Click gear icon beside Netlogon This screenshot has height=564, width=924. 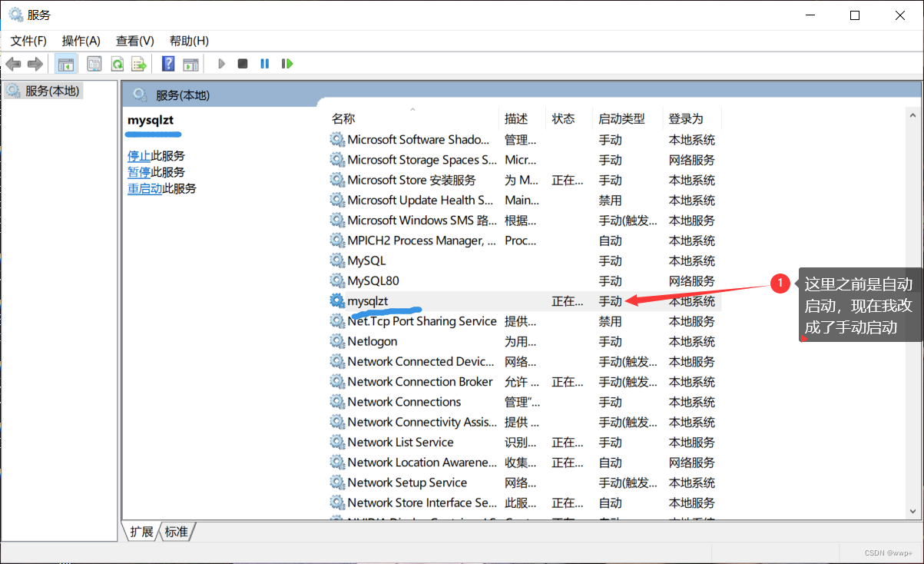(x=337, y=341)
